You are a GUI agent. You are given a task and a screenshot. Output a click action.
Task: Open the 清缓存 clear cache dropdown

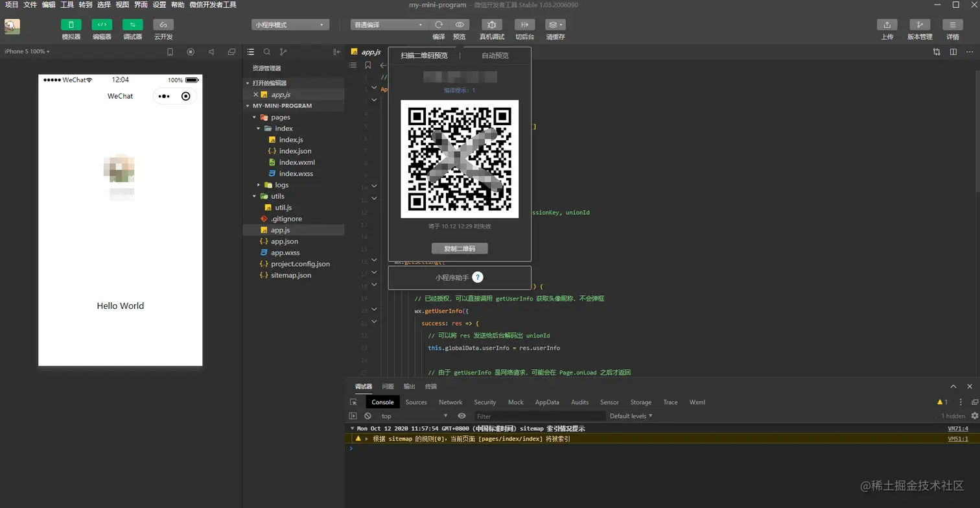point(555,25)
